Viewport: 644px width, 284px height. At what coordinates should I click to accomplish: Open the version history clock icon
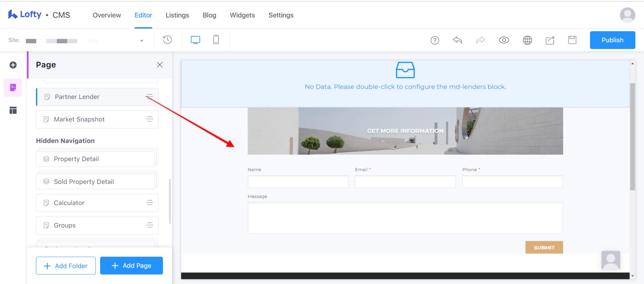pyautogui.click(x=167, y=40)
